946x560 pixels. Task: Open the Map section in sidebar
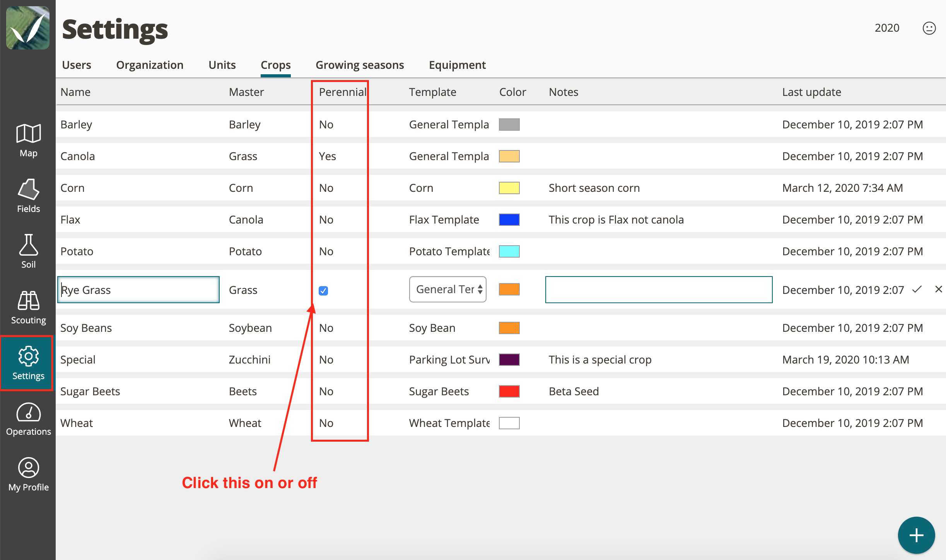28,141
